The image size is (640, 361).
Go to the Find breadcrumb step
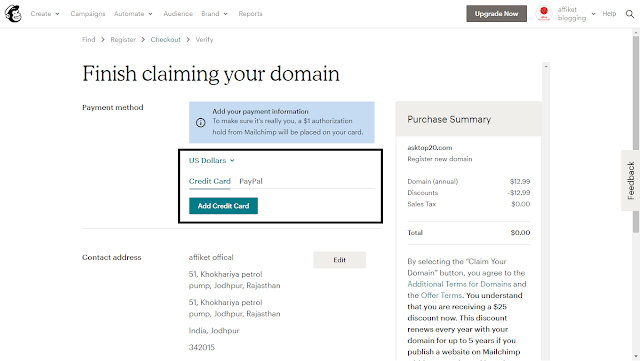[x=89, y=40]
